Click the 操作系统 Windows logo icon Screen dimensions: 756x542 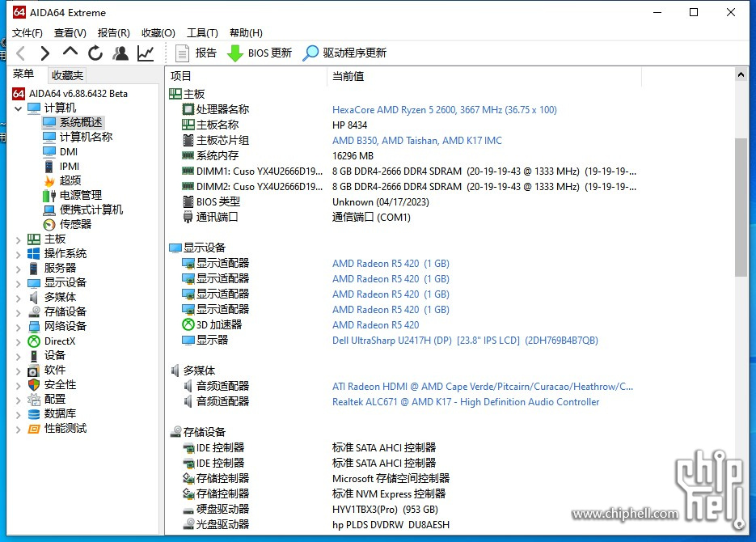(34, 254)
